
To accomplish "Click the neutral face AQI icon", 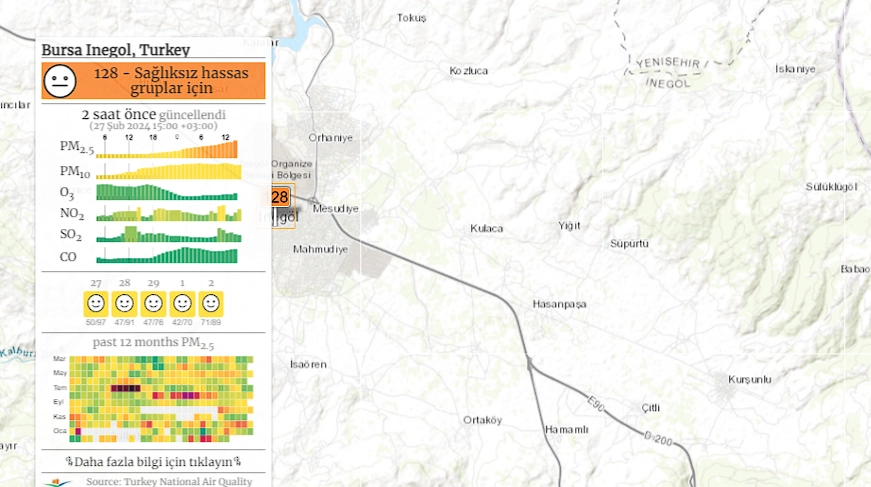I will [60, 81].
